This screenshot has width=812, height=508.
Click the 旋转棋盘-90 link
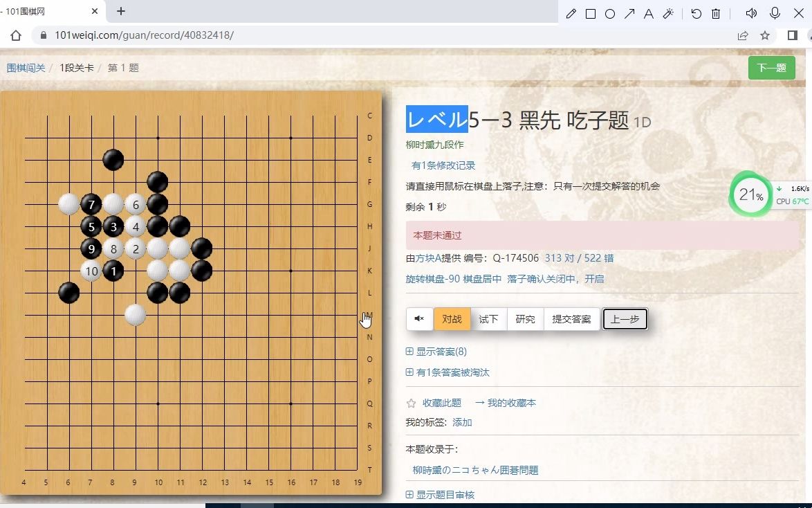pyautogui.click(x=432, y=279)
